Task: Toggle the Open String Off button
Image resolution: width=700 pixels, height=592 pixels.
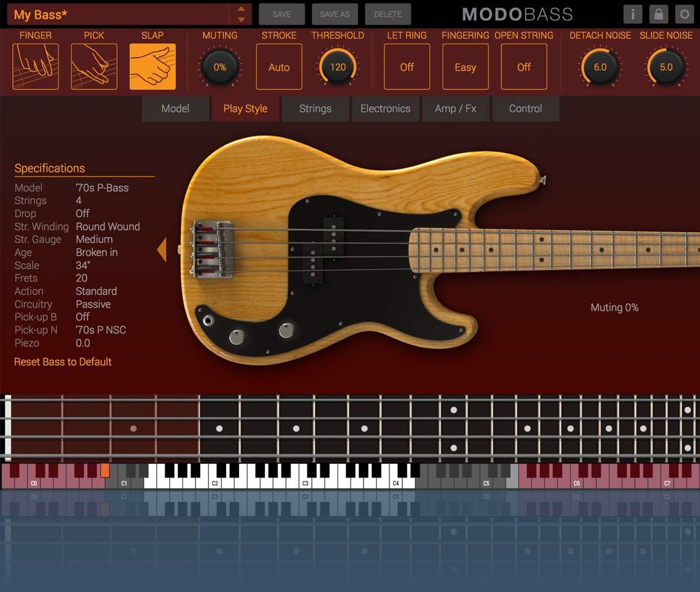Action: coord(524,67)
